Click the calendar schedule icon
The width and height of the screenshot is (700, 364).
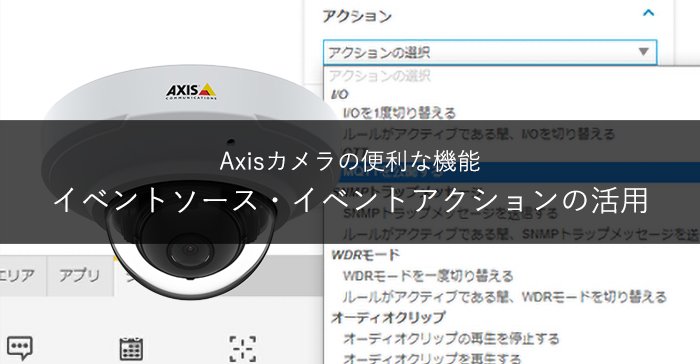131,348
